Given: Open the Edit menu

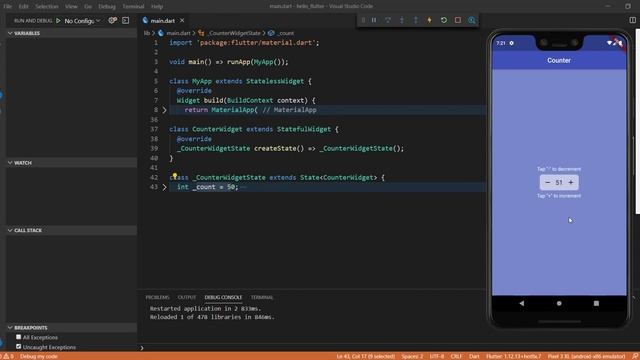Looking at the screenshot, I should point(24,6).
